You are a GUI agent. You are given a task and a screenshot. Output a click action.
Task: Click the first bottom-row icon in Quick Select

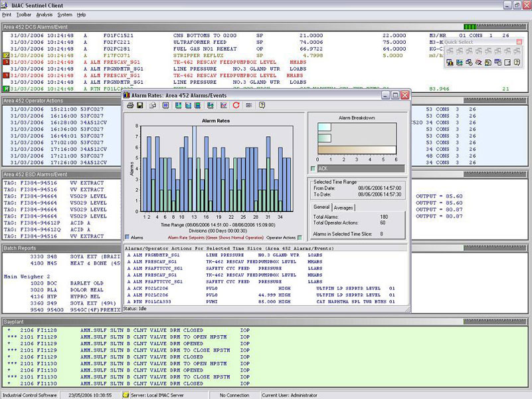(450, 63)
